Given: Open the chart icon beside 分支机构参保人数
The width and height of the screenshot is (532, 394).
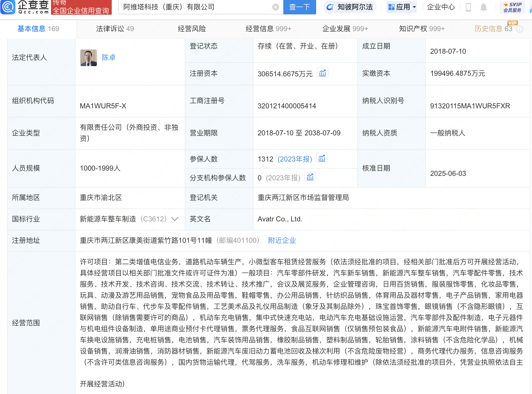Looking at the screenshot, I should 310,177.
